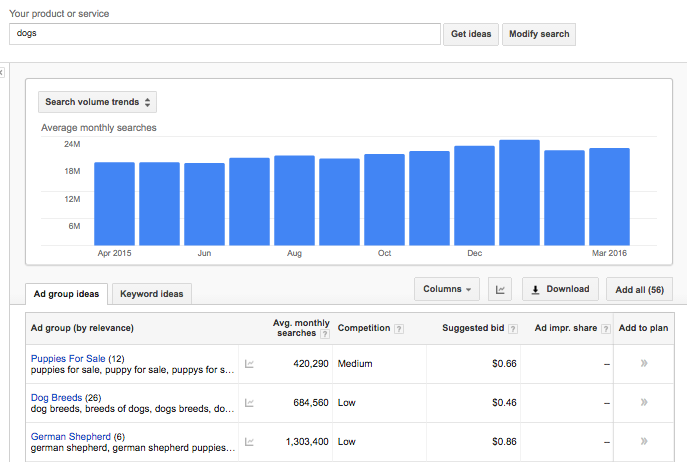
Task: Click the $0.86 suggested bid
Action: [504, 442]
